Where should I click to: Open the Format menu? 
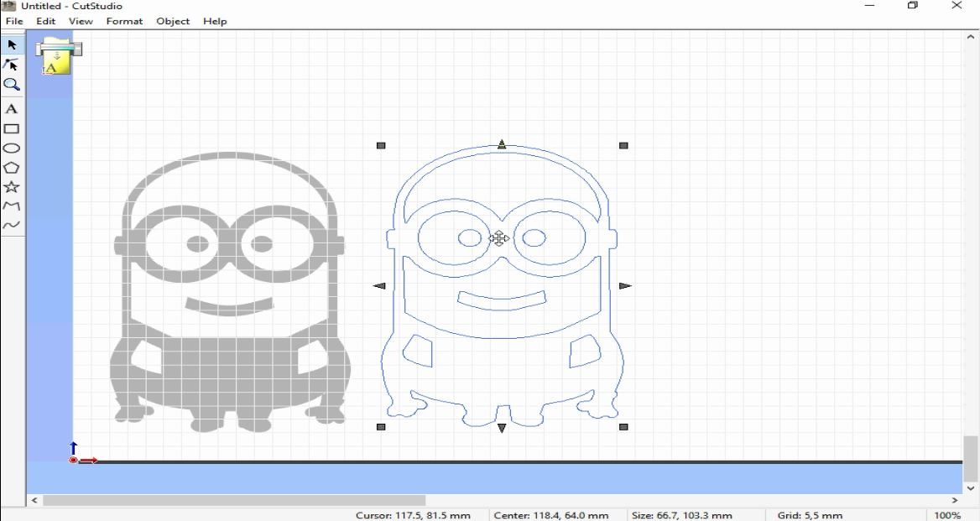[x=124, y=21]
